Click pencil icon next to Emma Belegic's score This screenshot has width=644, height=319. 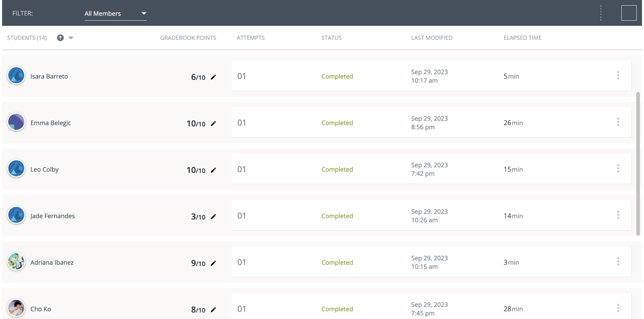[x=213, y=124]
